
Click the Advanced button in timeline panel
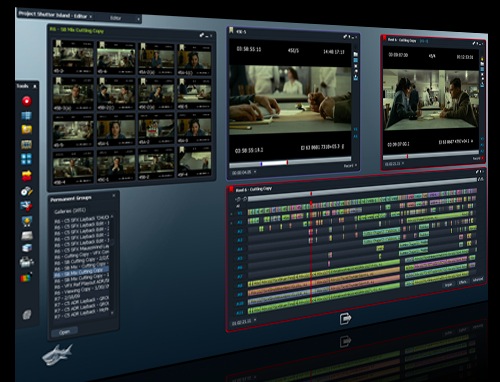(x=477, y=280)
